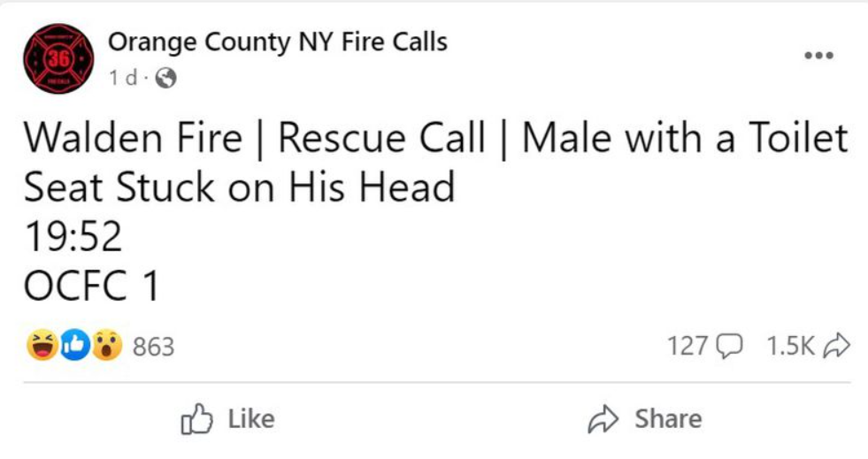Click the blue thumbs-up reaction icon
Image resolution: width=868 pixels, height=459 pixels.
[x=74, y=345]
